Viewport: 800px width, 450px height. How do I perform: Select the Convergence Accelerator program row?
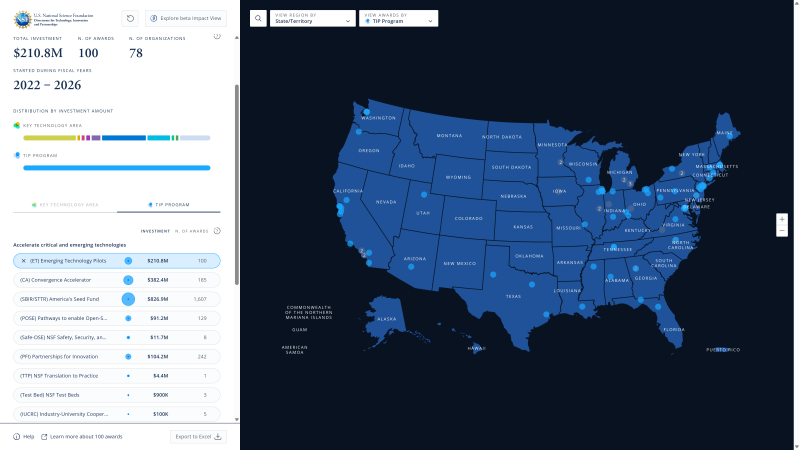pos(116,280)
